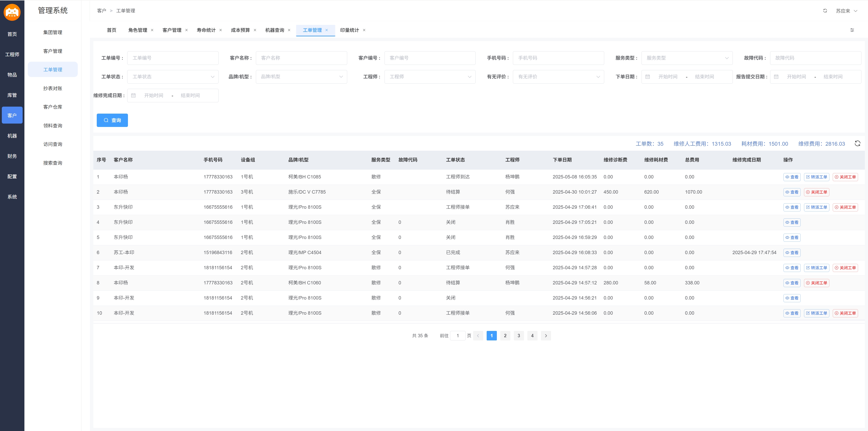This screenshot has width=868, height=431.
Task: Select 库管 in the left sidebar
Action: tap(12, 95)
